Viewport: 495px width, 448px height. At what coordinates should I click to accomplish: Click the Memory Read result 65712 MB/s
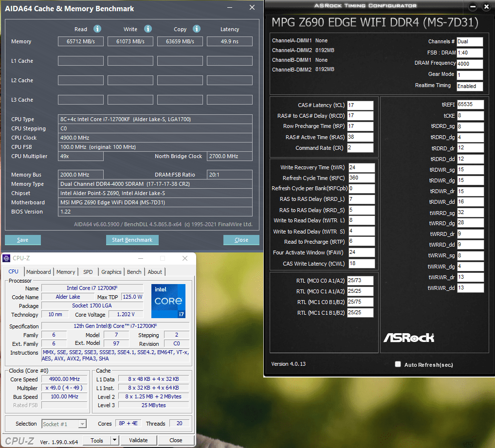coord(80,41)
